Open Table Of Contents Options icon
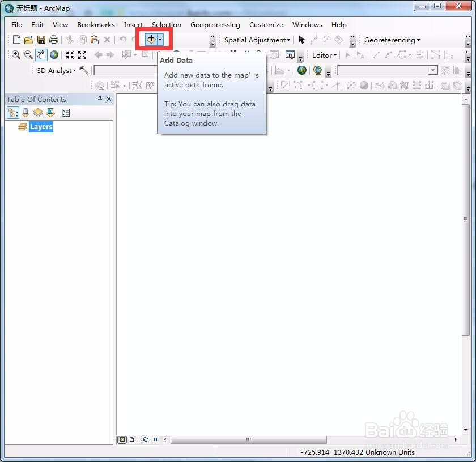The width and height of the screenshot is (476, 462). coord(66,113)
